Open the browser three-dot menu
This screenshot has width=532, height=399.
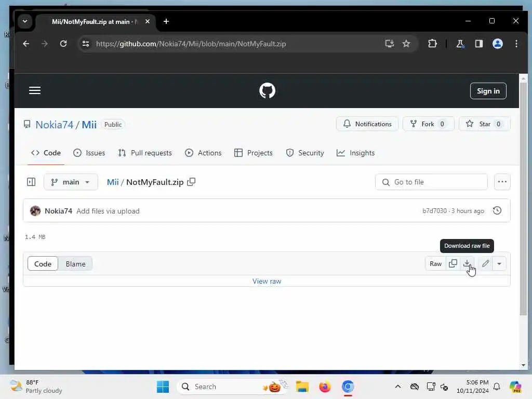[x=516, y=44]
